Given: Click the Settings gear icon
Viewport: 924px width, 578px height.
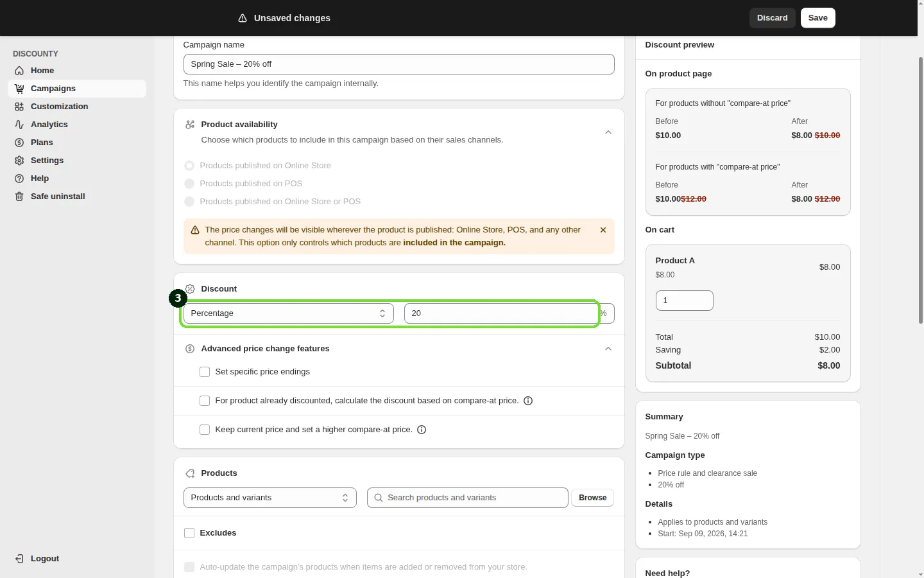Looking at the screenshot, I should (x=19, y=161).
